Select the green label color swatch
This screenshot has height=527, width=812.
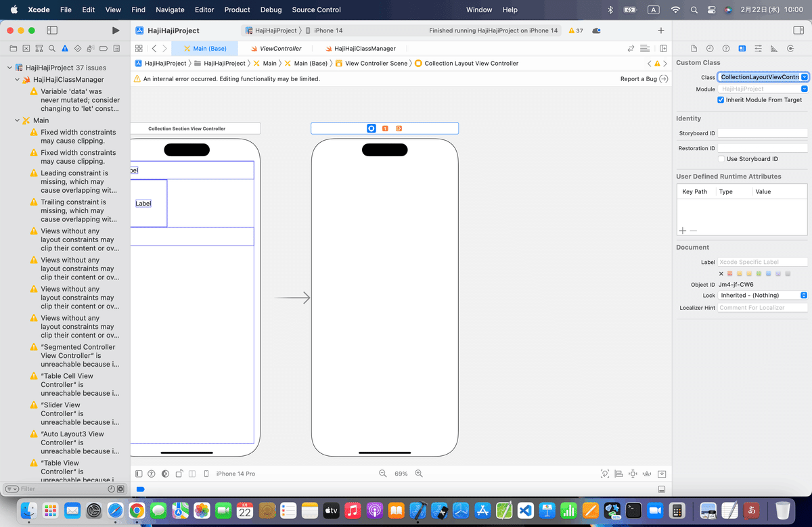coord(759,274)
